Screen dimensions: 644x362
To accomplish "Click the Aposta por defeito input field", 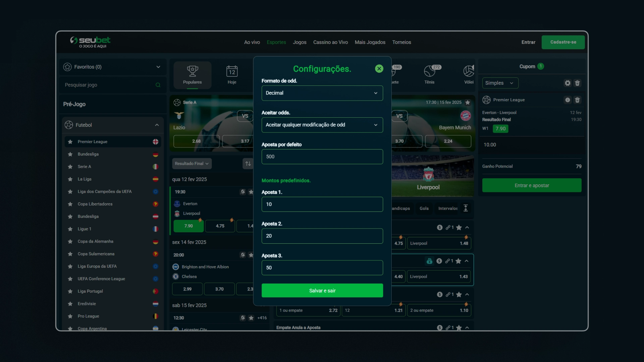I will click(x=322, y=157).
